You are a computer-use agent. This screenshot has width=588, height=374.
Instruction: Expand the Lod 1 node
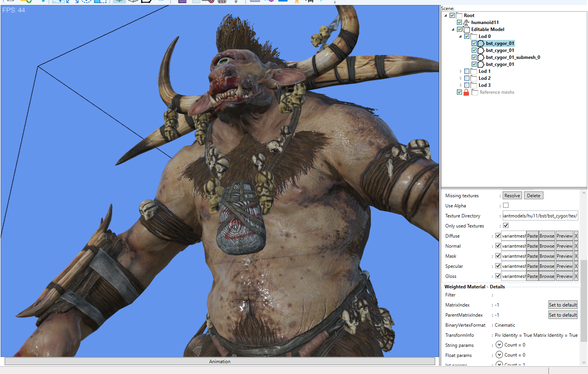click(460, 71)
